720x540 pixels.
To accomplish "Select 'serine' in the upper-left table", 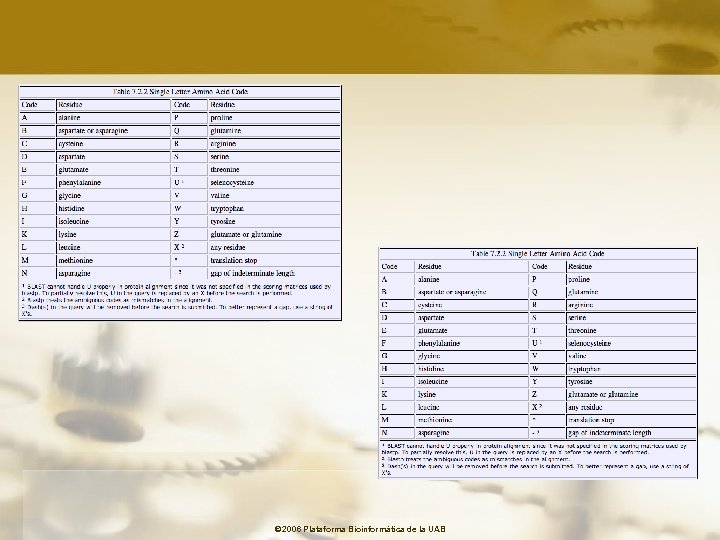I will point(219,157).
